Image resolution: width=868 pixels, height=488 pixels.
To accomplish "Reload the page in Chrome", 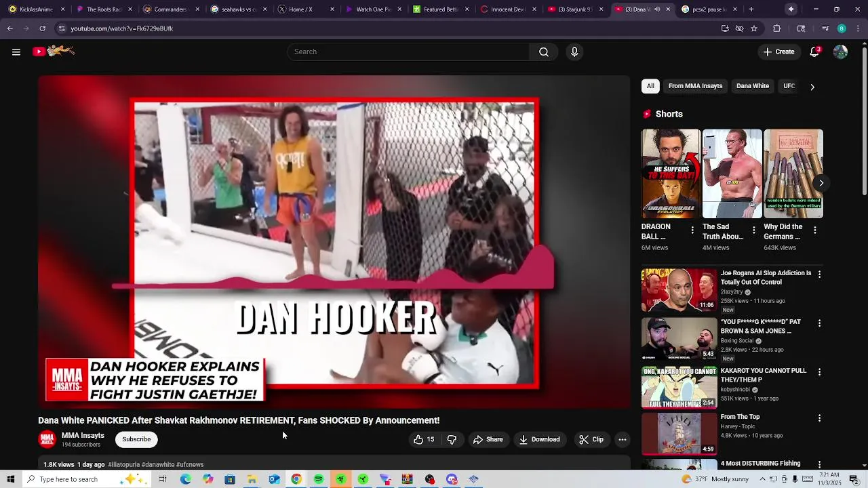I will (42, 28).
